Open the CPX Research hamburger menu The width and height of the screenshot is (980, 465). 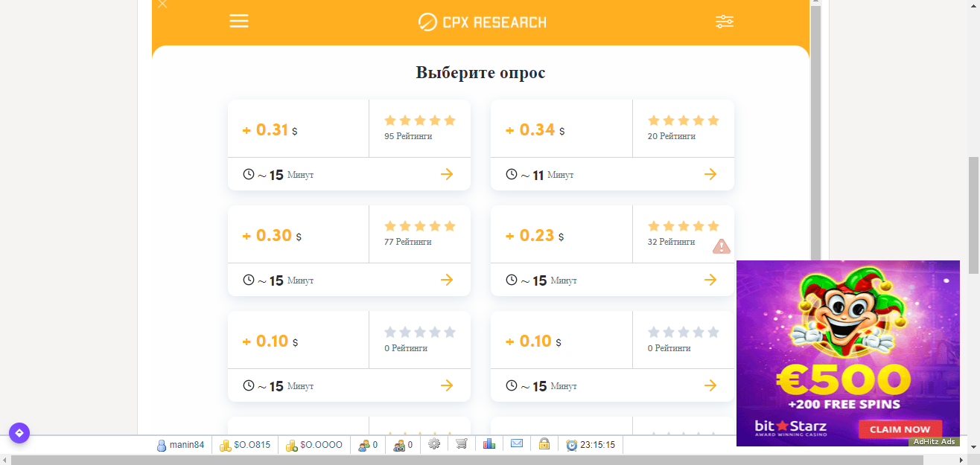[x=239, y=22]
